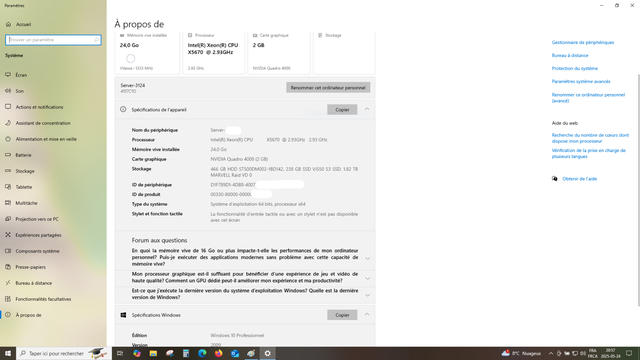Expand the processeur graphique FAQ question
The height and width of the screenshot is (360, 640).
tap(367, 278)
